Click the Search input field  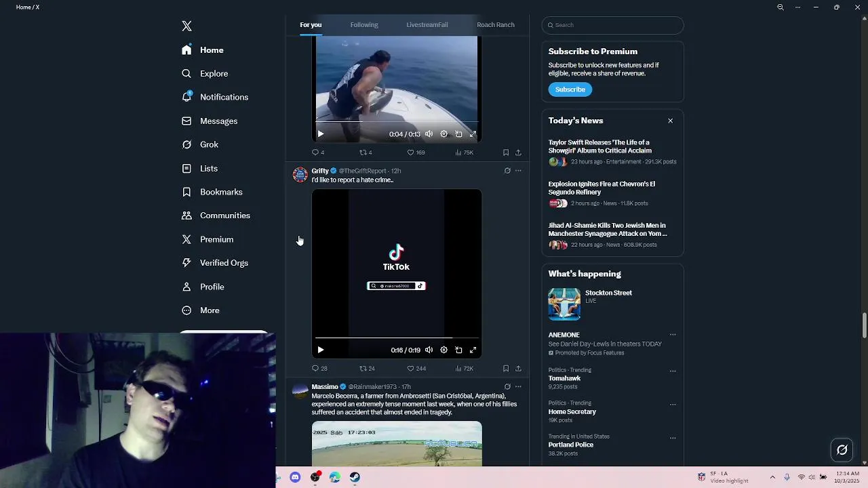tap(612, 25)
